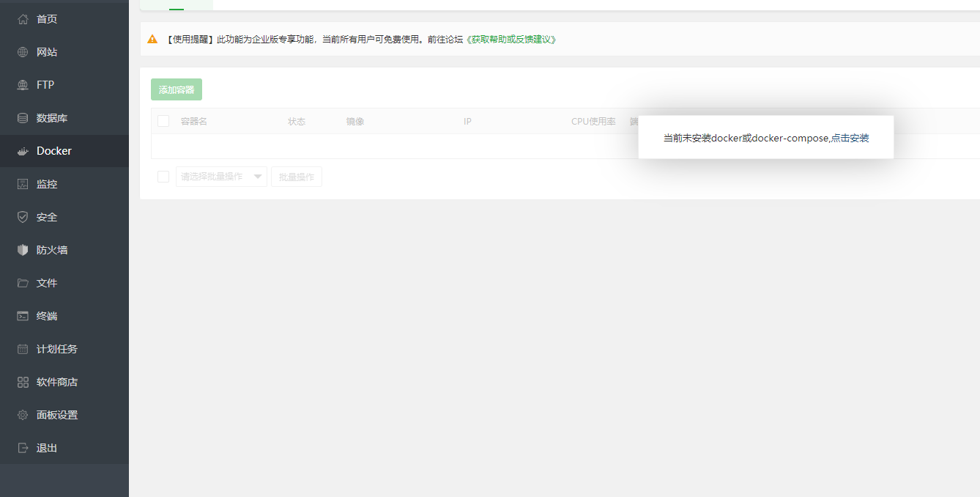Click the firewall shield icon beside 防火墙

(23, 250)
